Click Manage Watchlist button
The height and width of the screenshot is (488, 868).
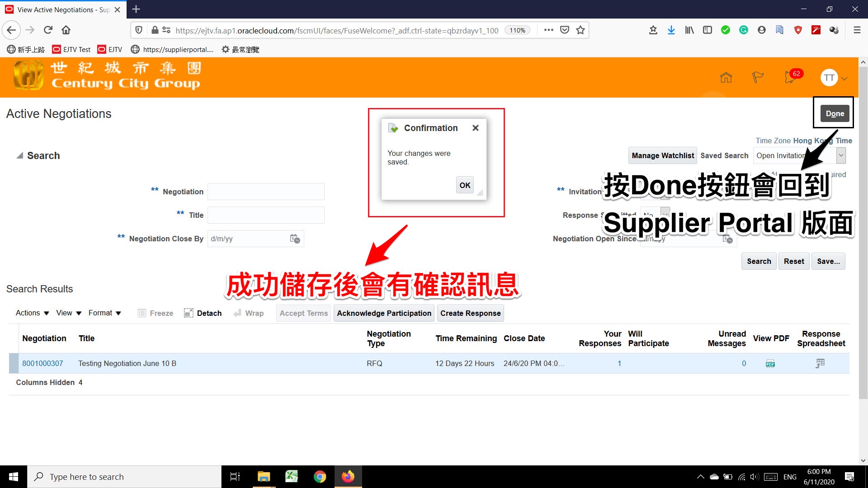tap(662, 155)
